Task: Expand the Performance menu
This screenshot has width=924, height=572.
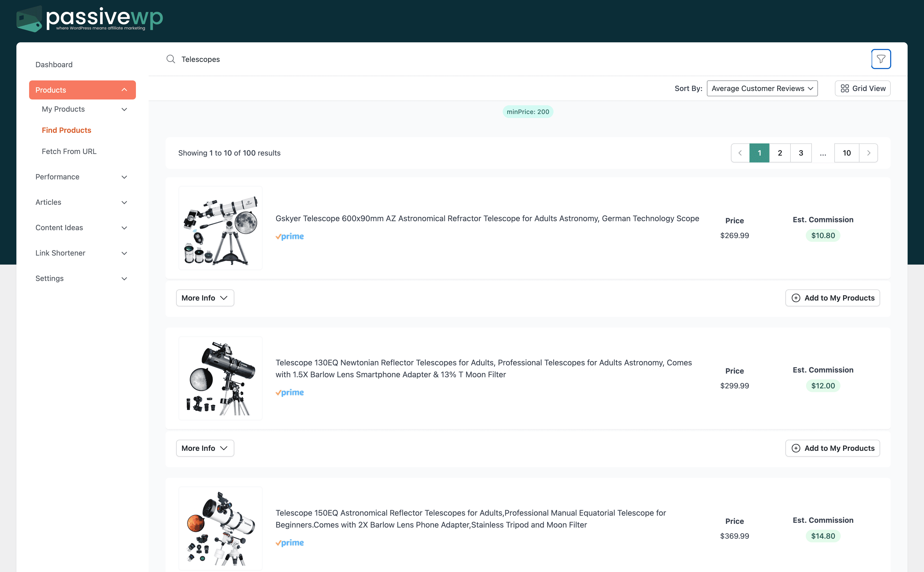Action: tap(82, 177)
